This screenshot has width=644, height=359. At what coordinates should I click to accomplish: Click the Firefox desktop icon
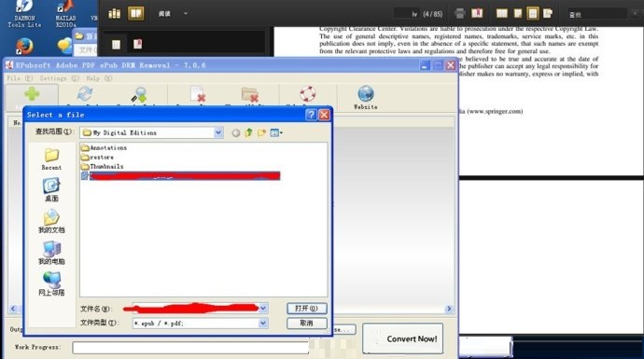pyautogui.click(x=24, y=46)
